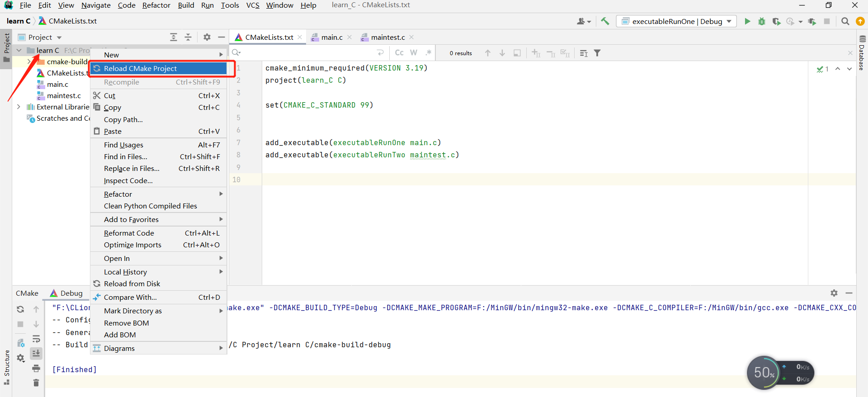Choose Inspect Code... from context menu

[x=158, y=180]
